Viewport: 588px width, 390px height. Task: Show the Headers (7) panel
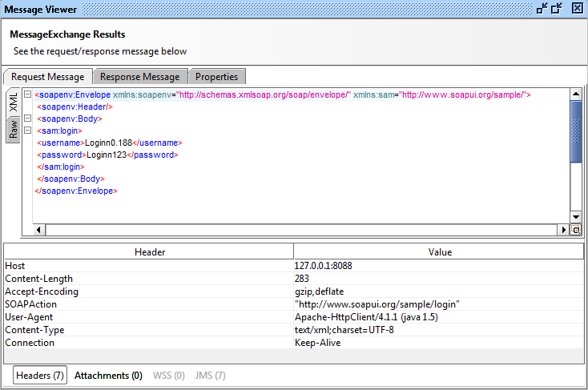click(x=40, y=376)
